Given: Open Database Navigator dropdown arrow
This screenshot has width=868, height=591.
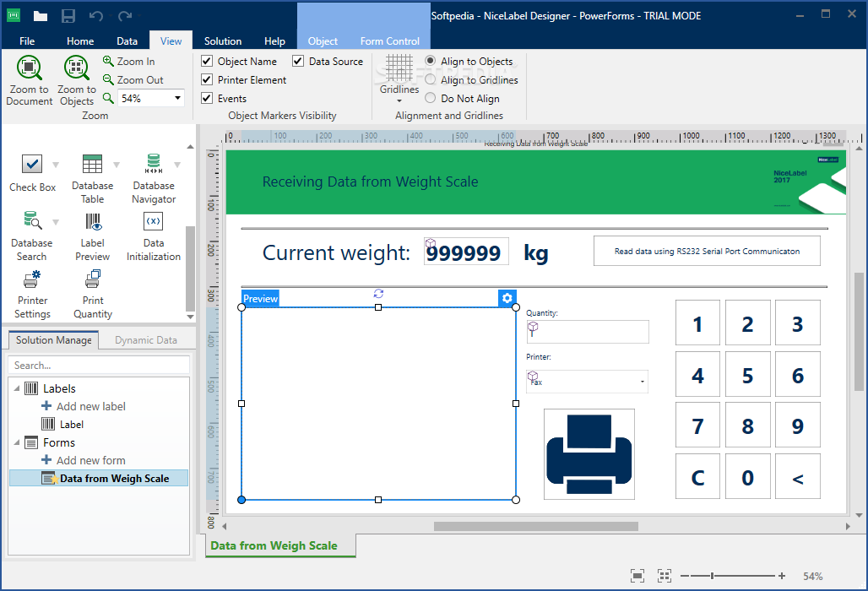Looking at the screenshot, I should click(177, 165).
